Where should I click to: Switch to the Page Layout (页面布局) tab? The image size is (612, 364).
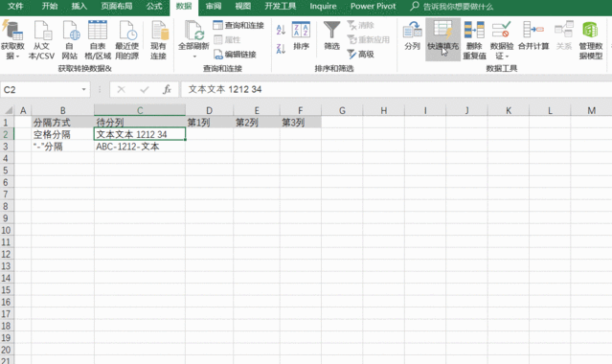coord(116,7)
